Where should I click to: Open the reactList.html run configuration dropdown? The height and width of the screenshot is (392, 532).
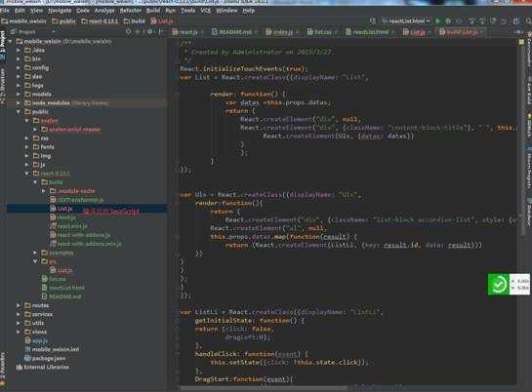point(406,21)
